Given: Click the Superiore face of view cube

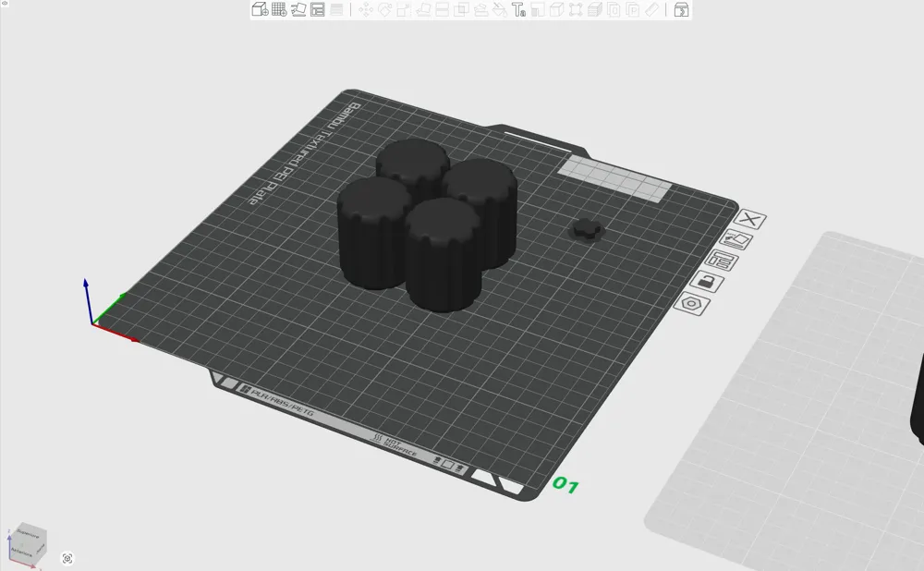Looking at the screenshot, I should point(28,533).
